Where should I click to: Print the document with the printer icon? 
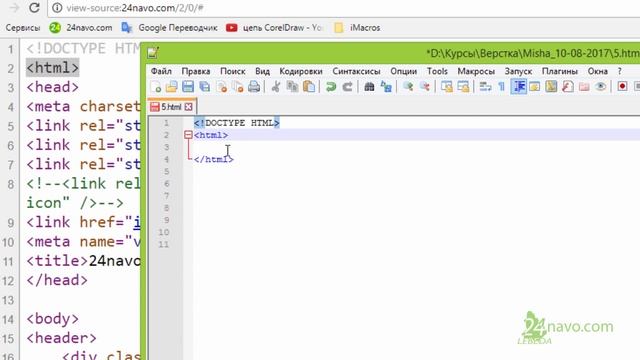point(254,87)
